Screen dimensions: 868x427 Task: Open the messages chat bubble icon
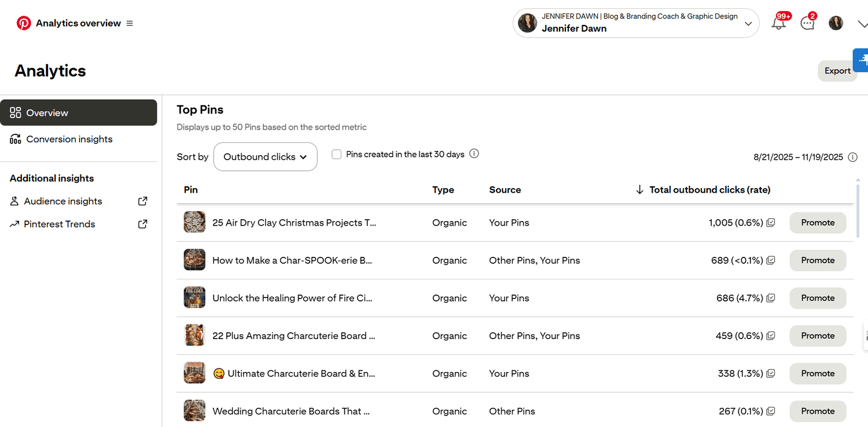807,23
